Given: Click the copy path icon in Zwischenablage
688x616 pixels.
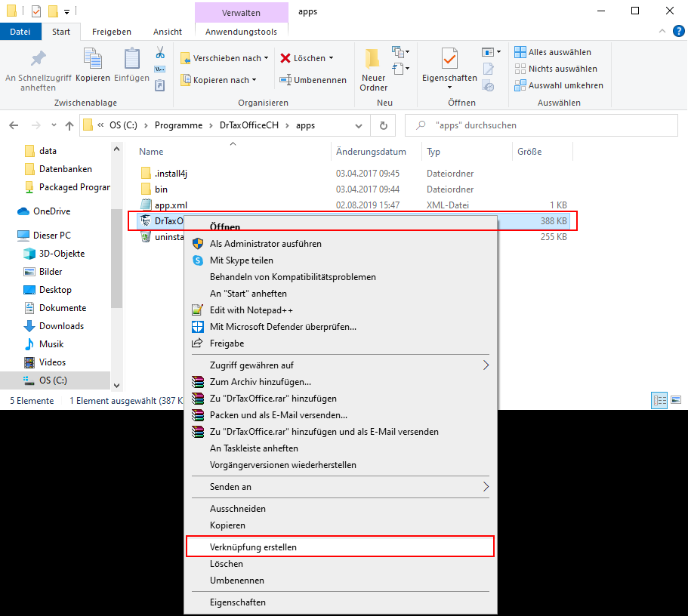Looking at the screenshot, I should pos(160,69).
